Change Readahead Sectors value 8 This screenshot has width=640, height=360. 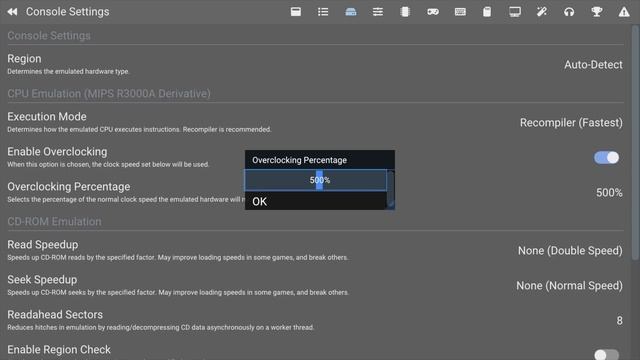[620, 320]
